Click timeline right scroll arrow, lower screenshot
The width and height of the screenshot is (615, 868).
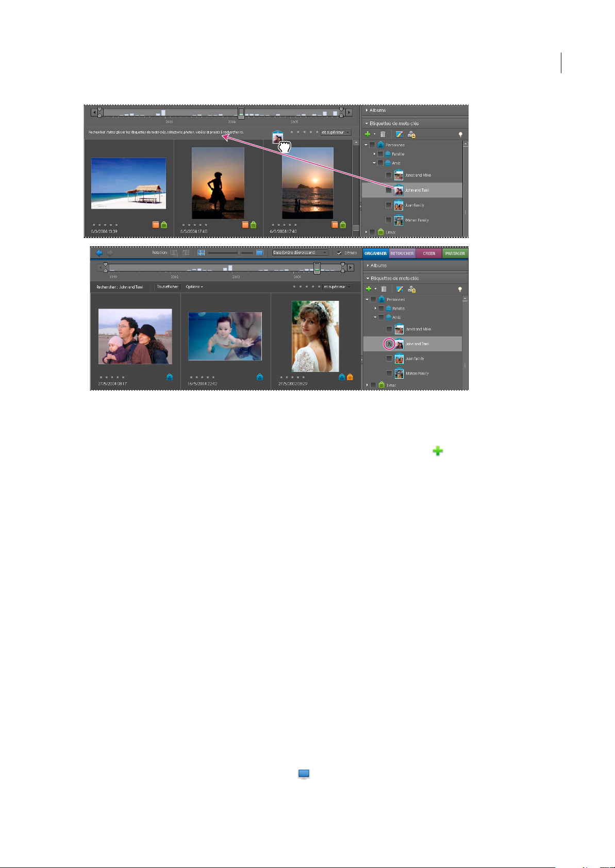pyautogui.click(x=351, y=267)
